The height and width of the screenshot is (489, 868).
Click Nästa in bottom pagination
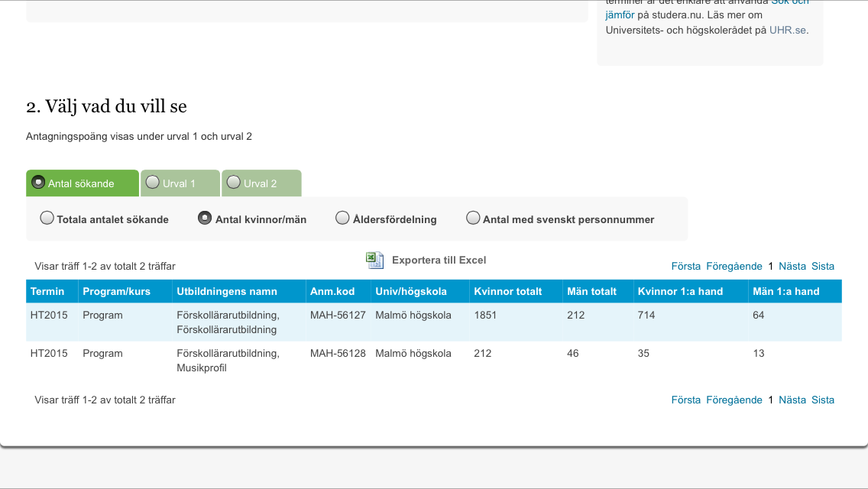pyautogui.click(x=792, y=400)
